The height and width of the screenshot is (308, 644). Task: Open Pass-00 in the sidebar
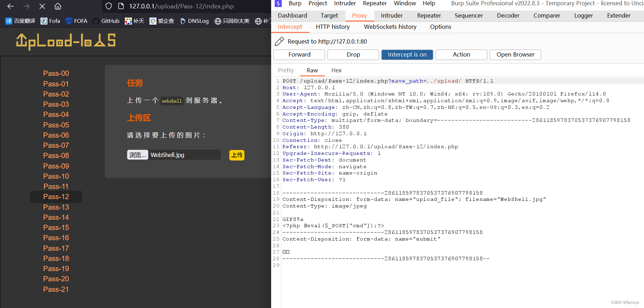coord(56,73)
